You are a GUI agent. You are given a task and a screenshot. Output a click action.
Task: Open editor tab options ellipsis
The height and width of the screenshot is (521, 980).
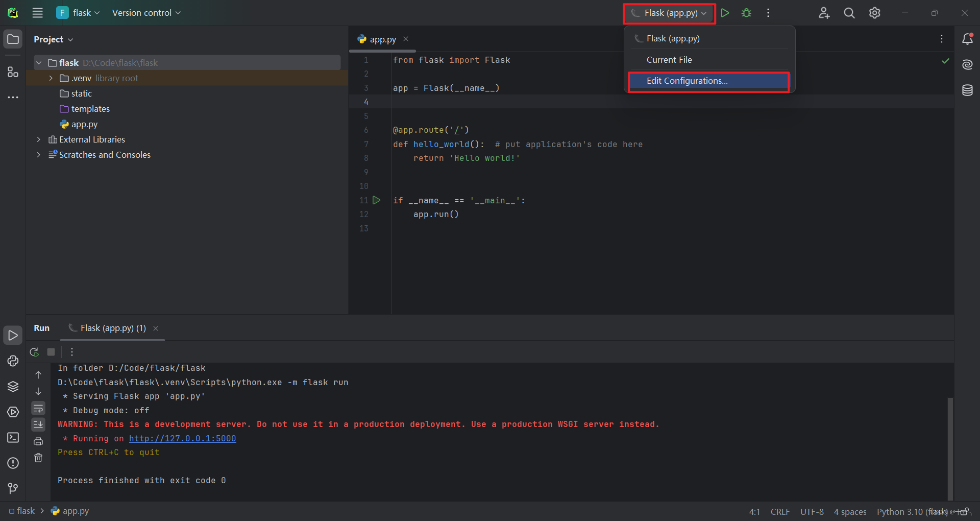[942, 39]
